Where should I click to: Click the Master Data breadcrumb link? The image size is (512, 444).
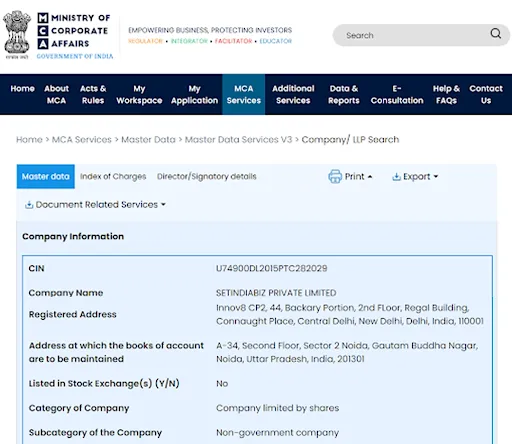pyautogui.click(x=148, y=140)
